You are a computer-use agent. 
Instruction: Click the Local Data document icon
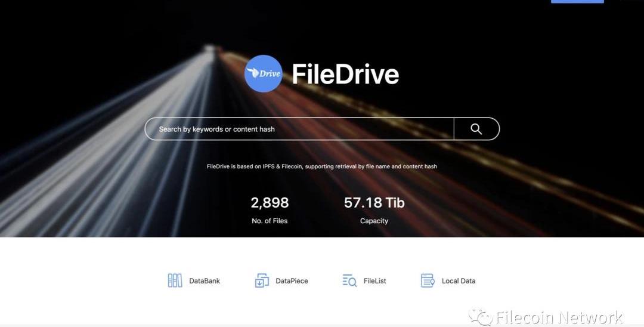[x=428, y=280]
